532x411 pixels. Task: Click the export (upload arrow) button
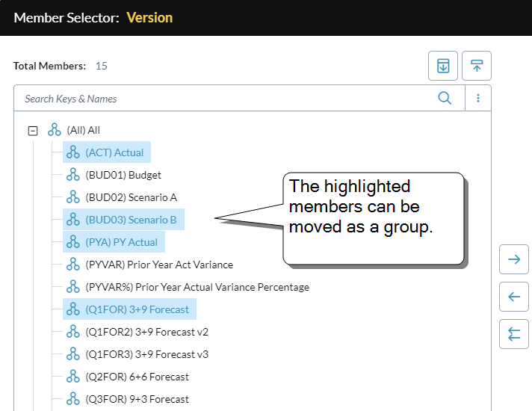tap(477, 66)
